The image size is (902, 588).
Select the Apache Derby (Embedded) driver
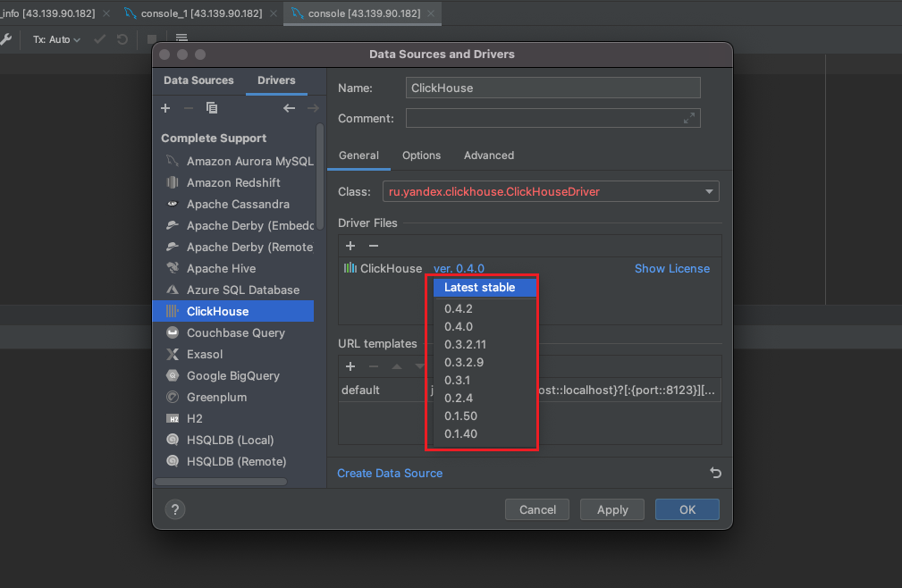tap(234, 225)
